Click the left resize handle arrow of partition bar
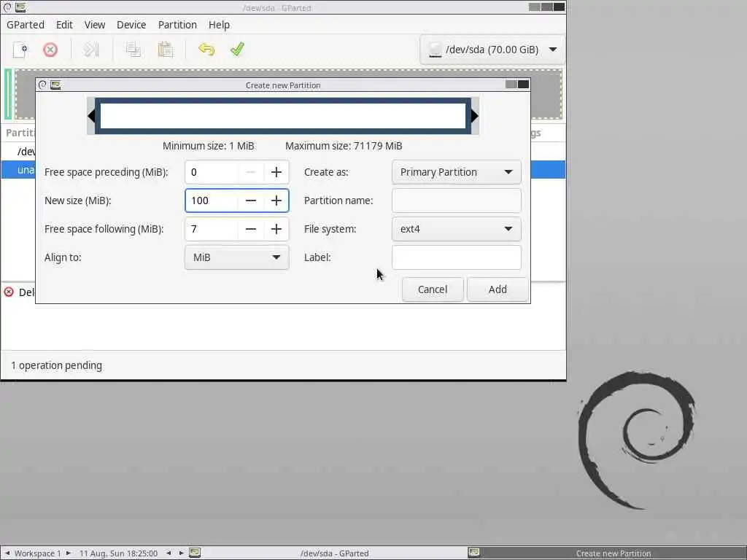Screen dimensions: 747x560 pyautogui.click(x=91, y=116)
